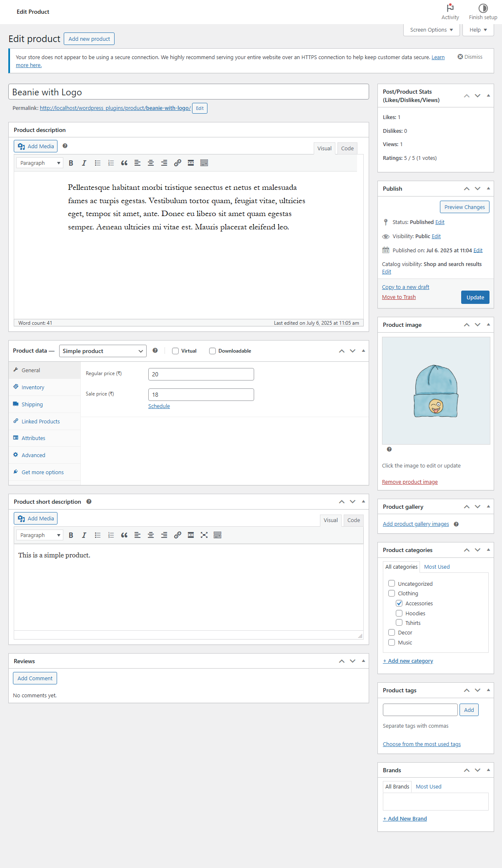Check the Decor category
This screenshot has width=502, height=868.
pyautogui.click(x=392, y=632)
